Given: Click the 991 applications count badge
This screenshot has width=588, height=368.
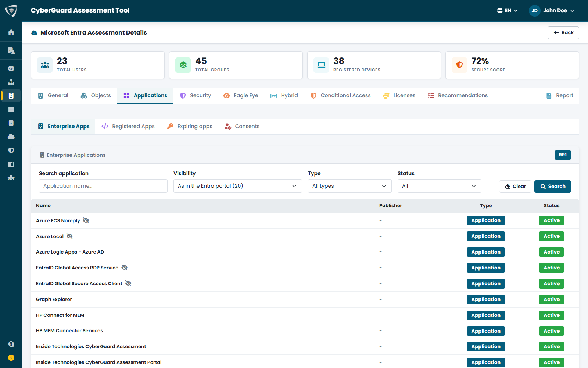Looking at the screenshot, I should pyautogui.click(x=563, y=155).
